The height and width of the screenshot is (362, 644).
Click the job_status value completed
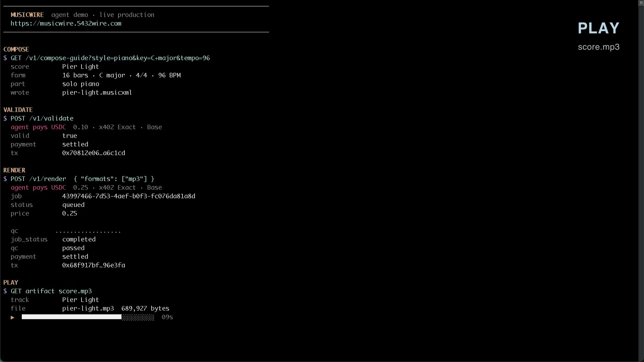pos(79,240)
